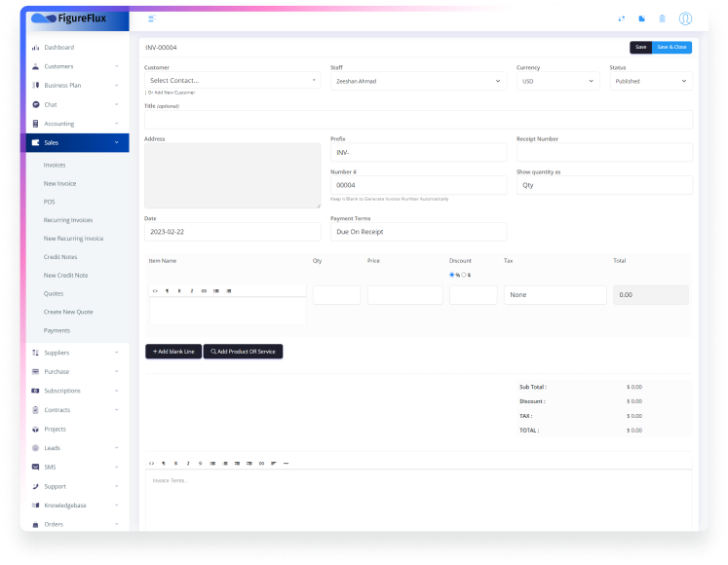Apply italic in invoice terms editor

coord(188,464)
